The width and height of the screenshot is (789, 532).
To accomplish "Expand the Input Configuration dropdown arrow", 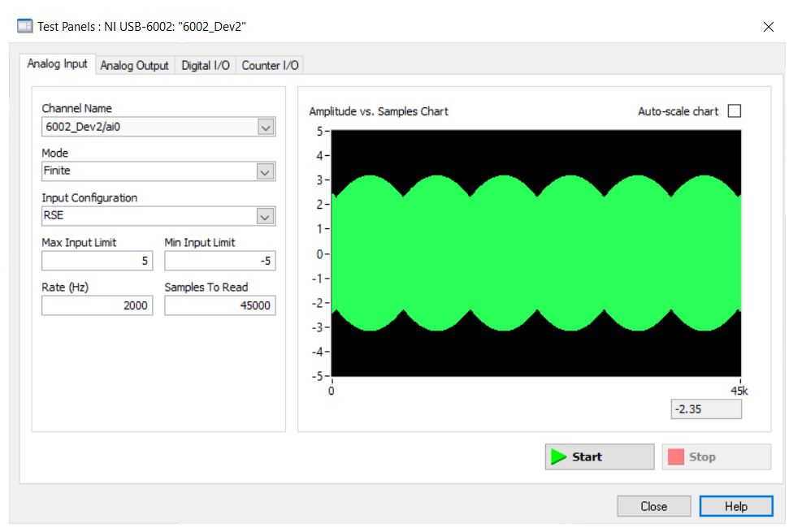I will (265, 216).
